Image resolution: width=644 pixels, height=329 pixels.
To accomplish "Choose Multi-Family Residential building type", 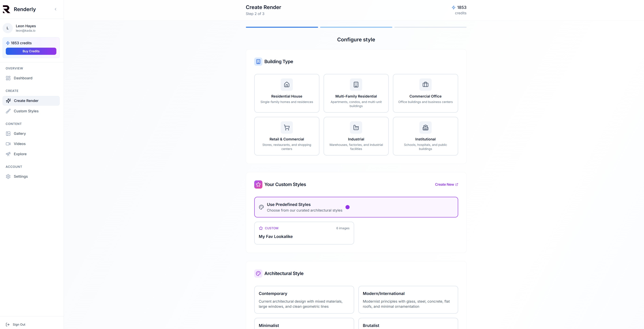I will click(356, 93).
